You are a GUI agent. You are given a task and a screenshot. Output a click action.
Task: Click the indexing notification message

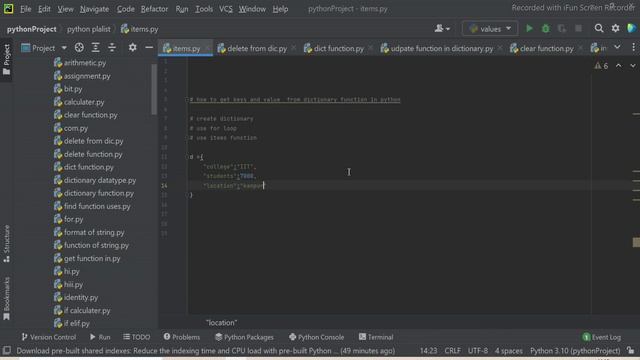205,351
